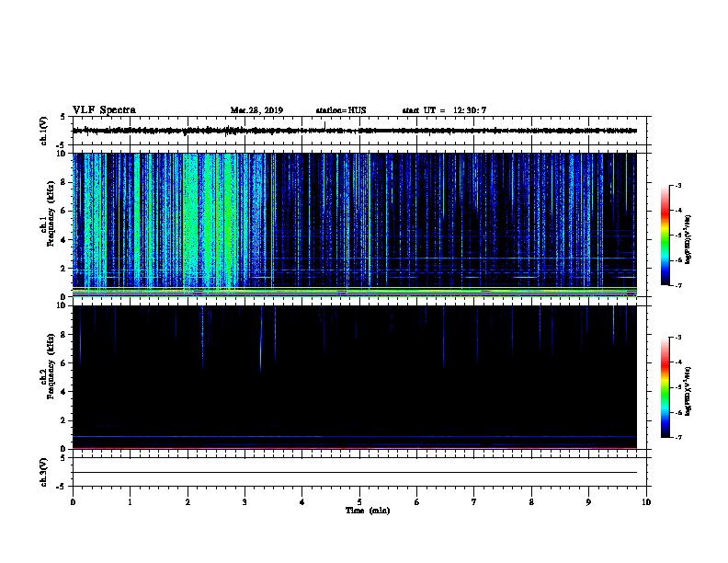728x563 pixels.
Task: Click the "VLF Spectra" plot title
Action: 104,110
